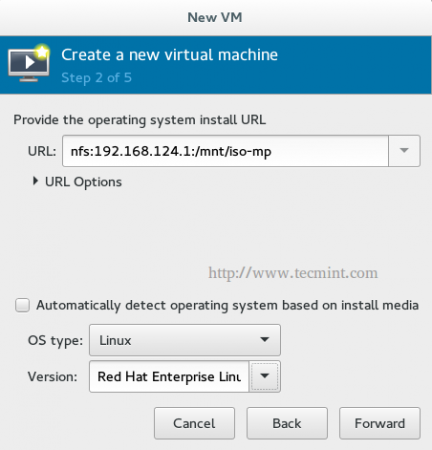Go back to the previous step
The height and width of the screenshot is (450, 432).
tap(287, 423)
